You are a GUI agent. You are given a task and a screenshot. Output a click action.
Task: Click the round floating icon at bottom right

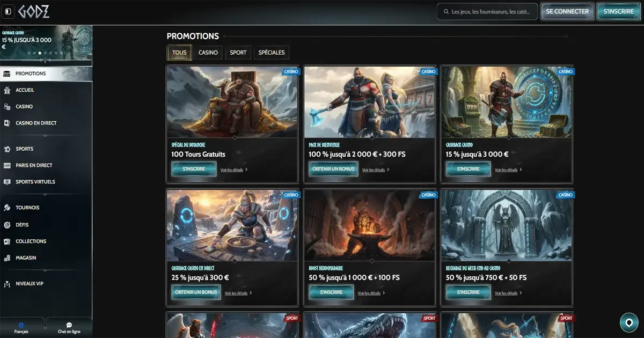click(628, 322)
